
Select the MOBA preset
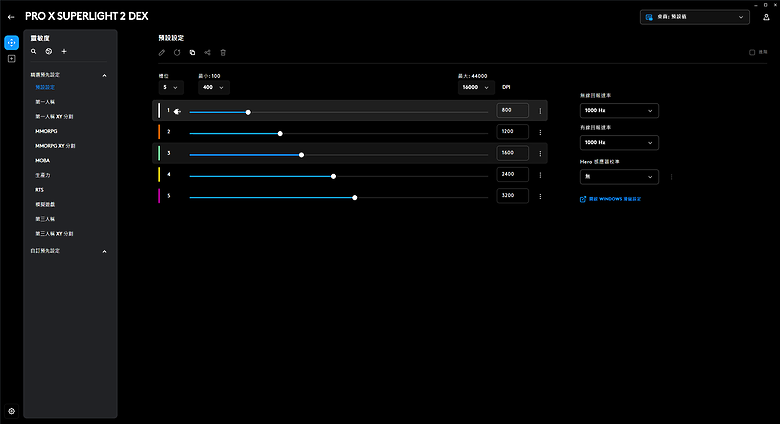[x=42, y=161]
